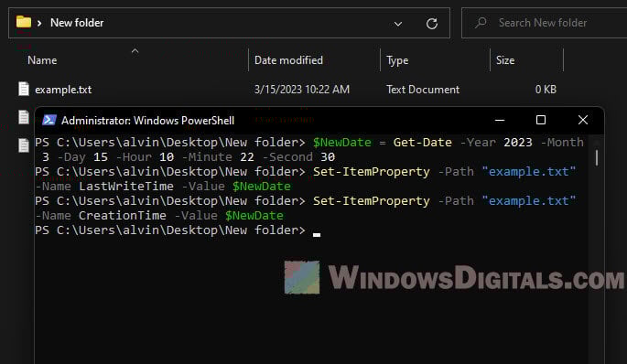Click the example.txt document icon

pyautogui.click(x=24, y=89)
